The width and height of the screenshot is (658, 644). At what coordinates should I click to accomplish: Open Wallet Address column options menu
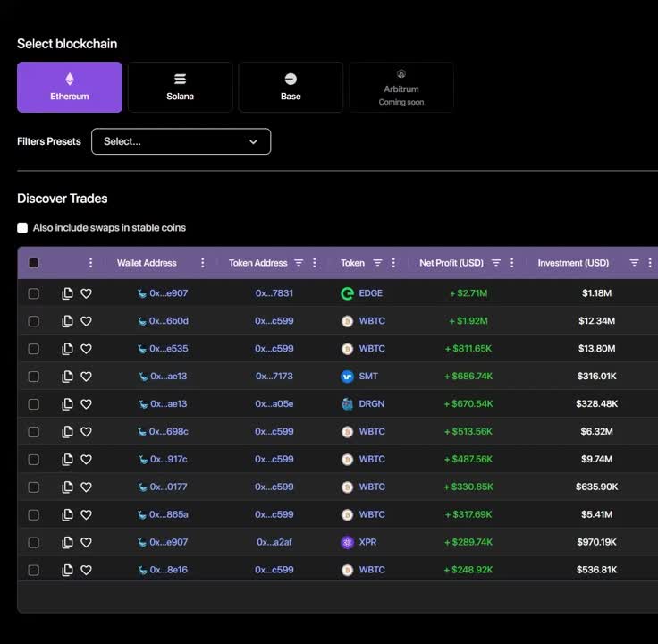point(203,263)
